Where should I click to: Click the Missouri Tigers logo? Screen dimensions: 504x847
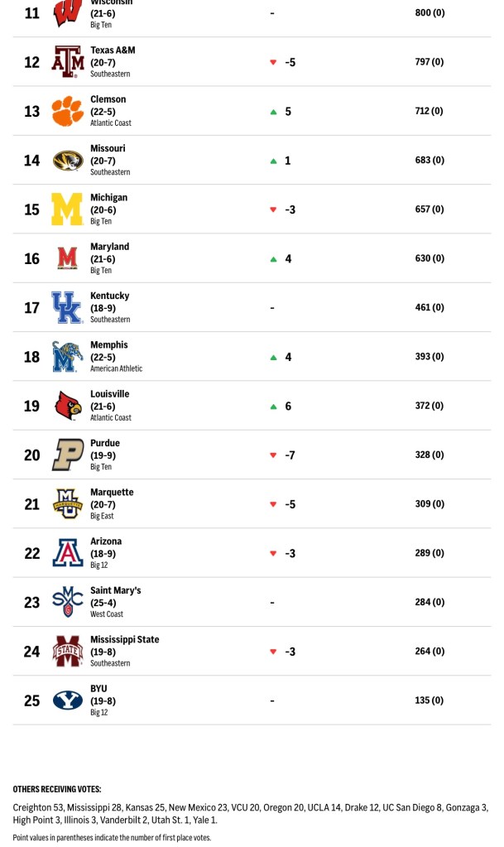(x=68, y=161)
